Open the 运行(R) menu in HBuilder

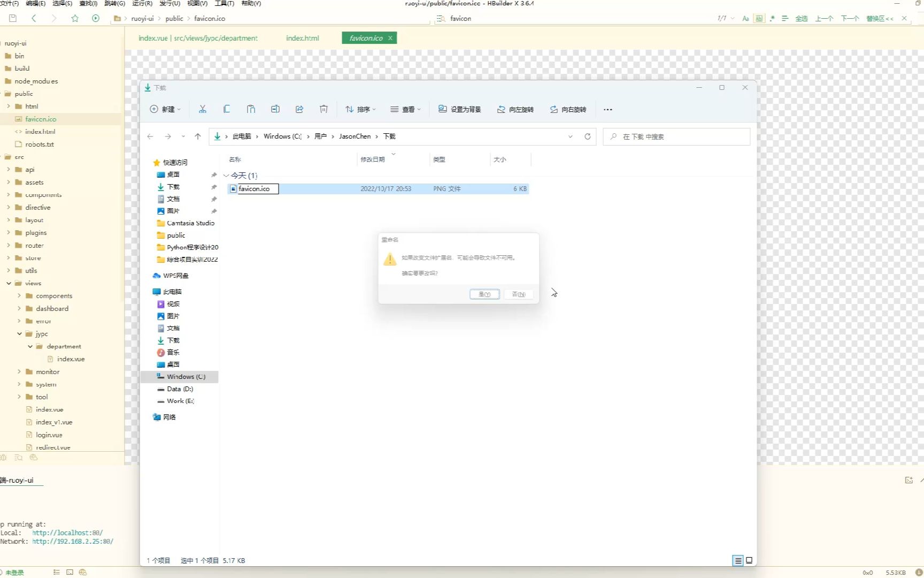[142, 3]
